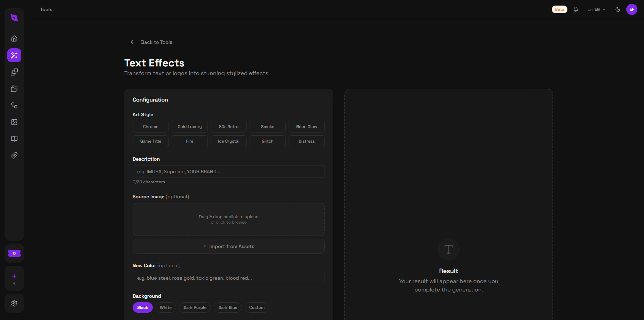Toggle dark mode moon icon
The width and height of the screenshot is (644, 320).
coord(618,9)
